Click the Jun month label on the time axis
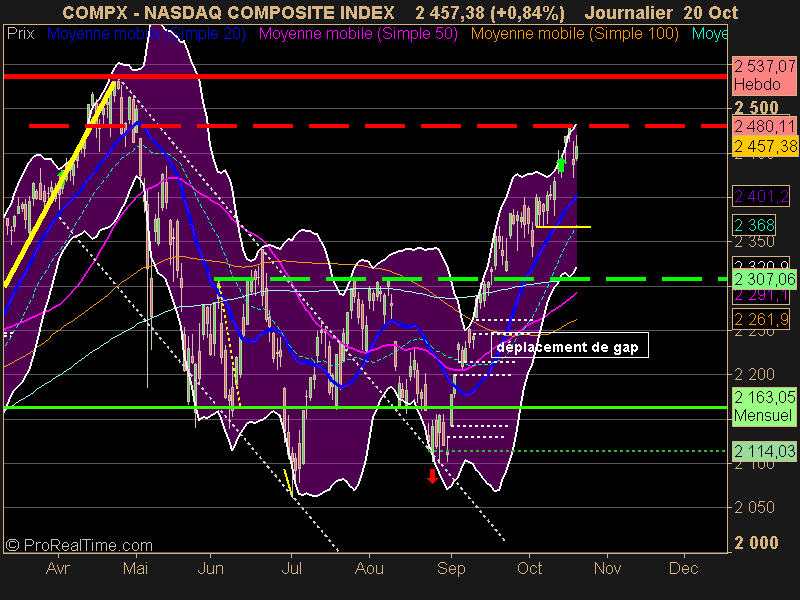800x600 pixels. pos(210,568)
